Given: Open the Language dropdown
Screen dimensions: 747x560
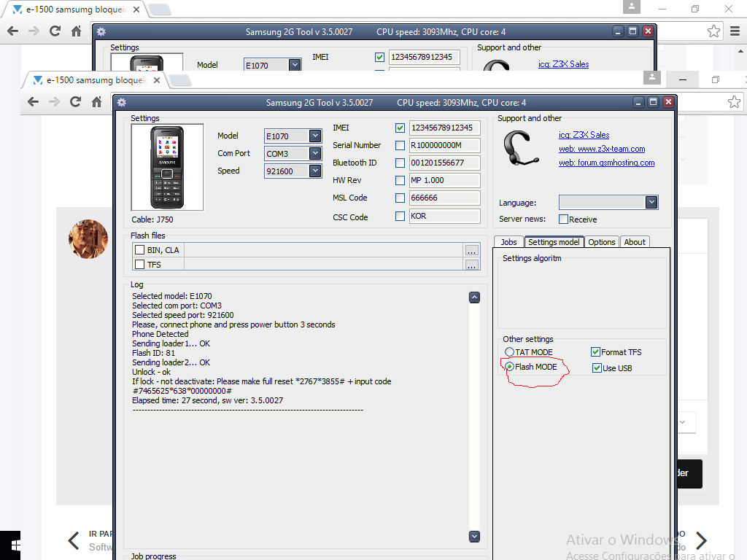Looking at the screenshot, I should (x=651, y=203).
